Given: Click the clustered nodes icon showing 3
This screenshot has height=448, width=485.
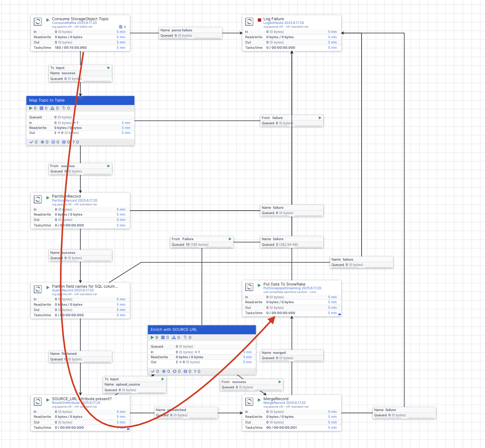Looking at the screenshot, I should 121,27.
